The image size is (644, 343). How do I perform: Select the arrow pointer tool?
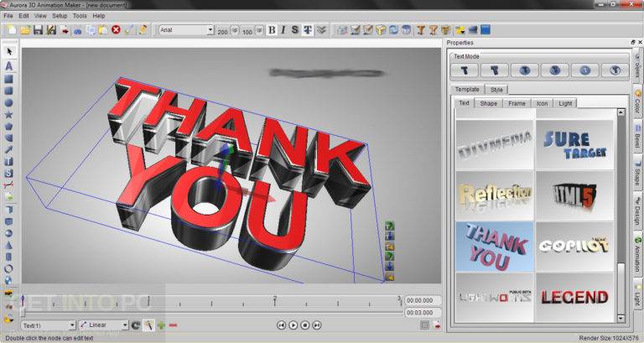coord(9,51)
